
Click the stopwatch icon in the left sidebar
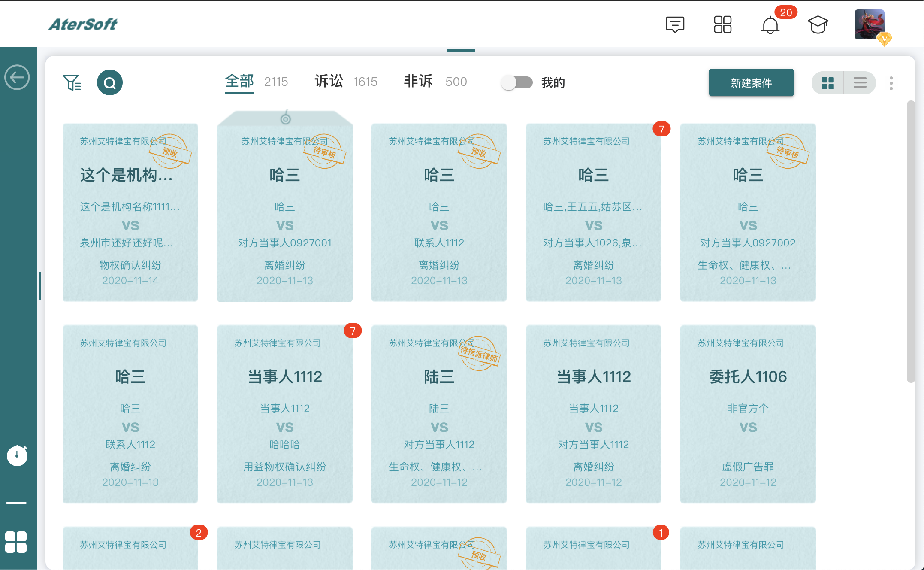pyautogui.click(x=17, y=455)
